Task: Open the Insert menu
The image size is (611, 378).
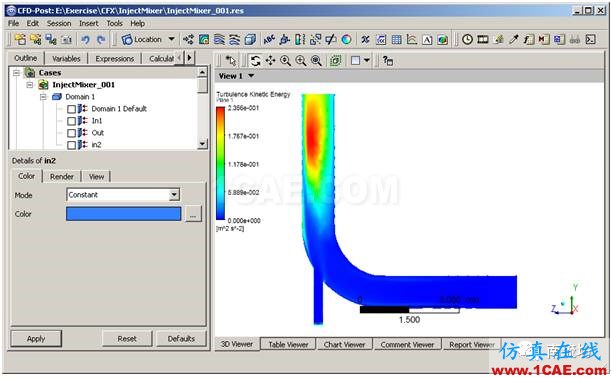Action: (88, 23)
